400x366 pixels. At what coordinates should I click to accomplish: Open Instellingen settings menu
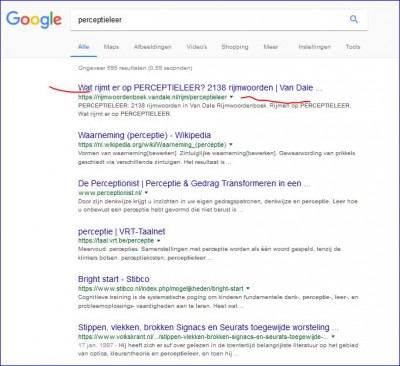coord(314,47)
